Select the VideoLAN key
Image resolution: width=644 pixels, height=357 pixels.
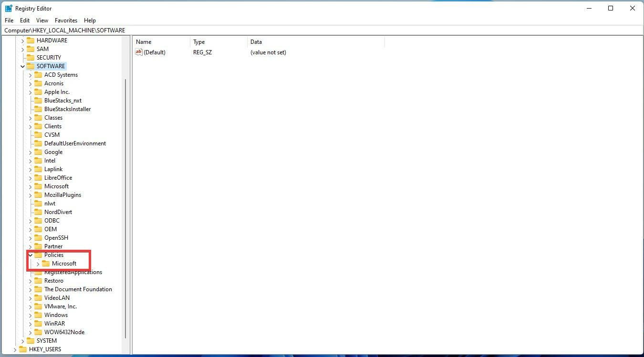57,298
